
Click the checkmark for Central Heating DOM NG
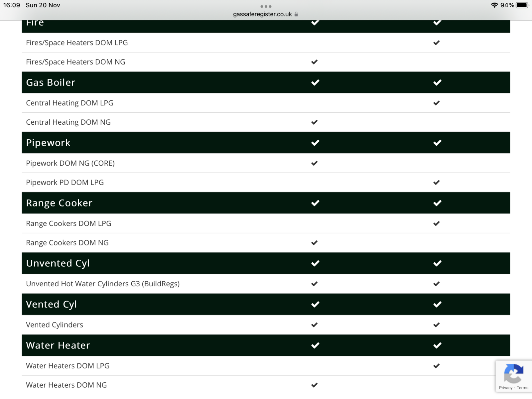point(314,122)
